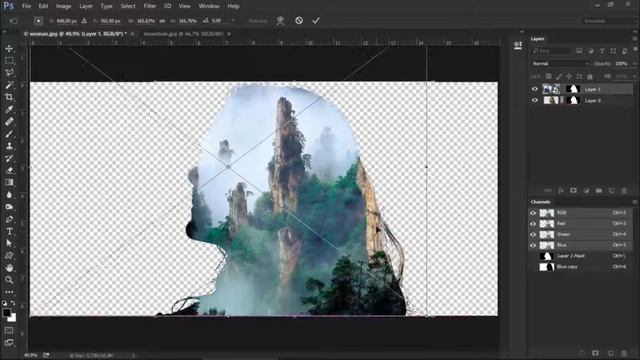This screenshot has width=640, height=360.
Task: Click the Quick Mask mode icon
Action: [9, 330]
